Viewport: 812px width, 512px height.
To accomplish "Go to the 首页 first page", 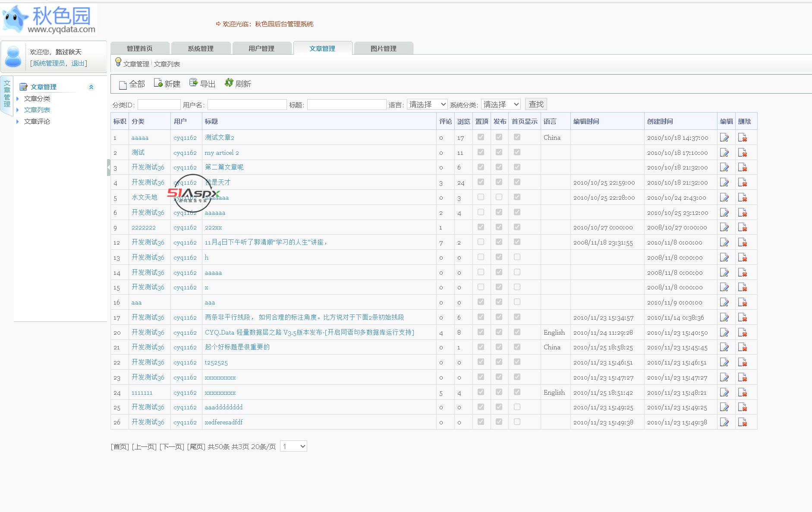I will [x=120, y=447].
